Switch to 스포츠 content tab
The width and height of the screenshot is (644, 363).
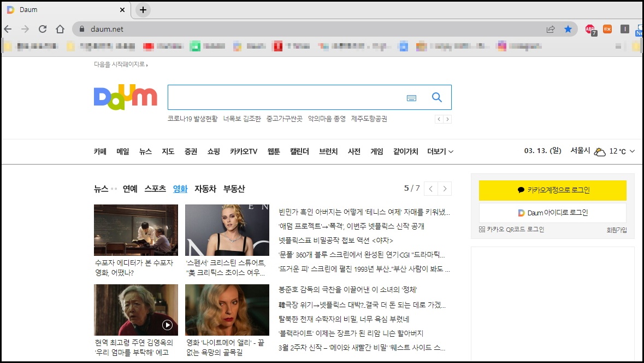(x=155, y=189)
